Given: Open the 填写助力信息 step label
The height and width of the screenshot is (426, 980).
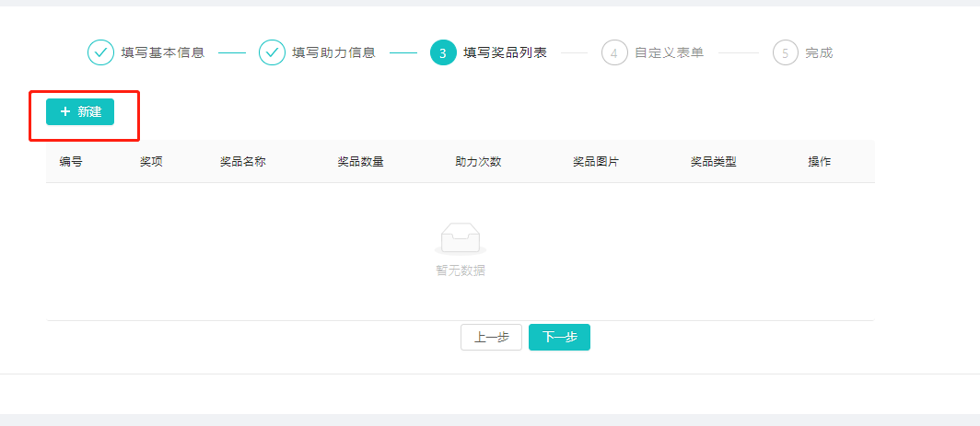Looking at the screenshot, I should [333, 52].
